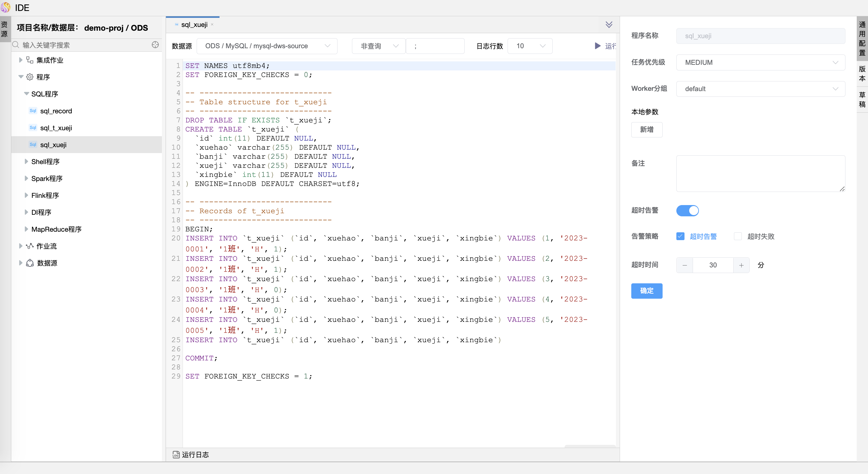The image size is (868, 474).
Task: Switch to the 版本 side tab
Action: (x=862, y=74)
